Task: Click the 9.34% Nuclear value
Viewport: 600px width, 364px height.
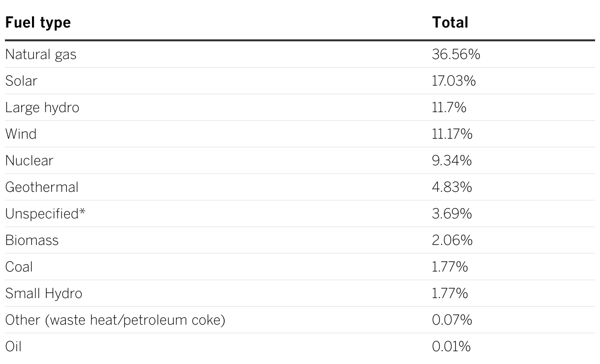Action: point(452,160)
